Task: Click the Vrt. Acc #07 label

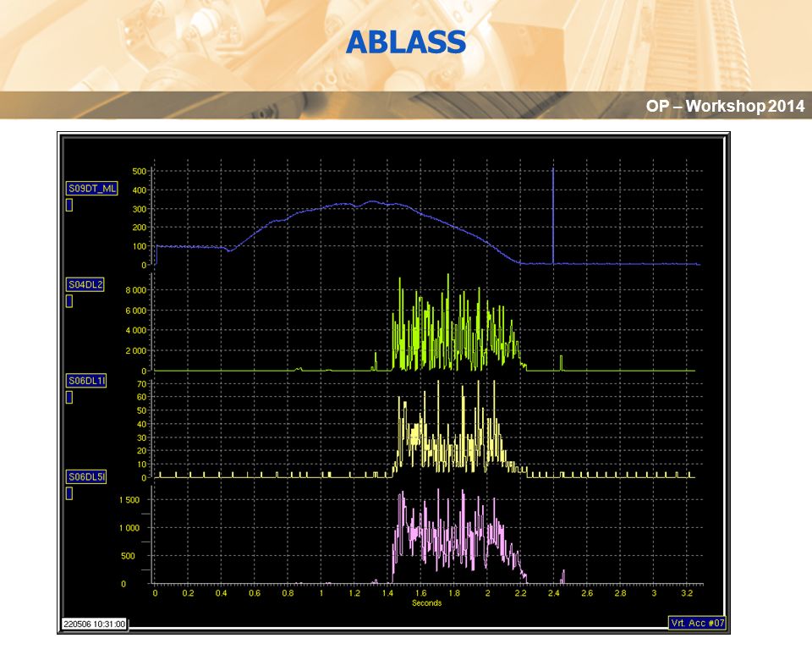Action: point(697,623)
